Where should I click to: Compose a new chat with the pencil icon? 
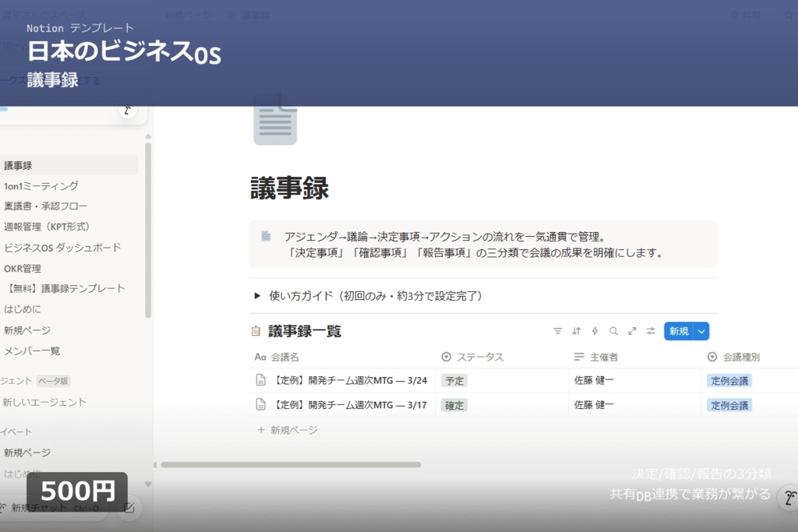click(128, 509)
